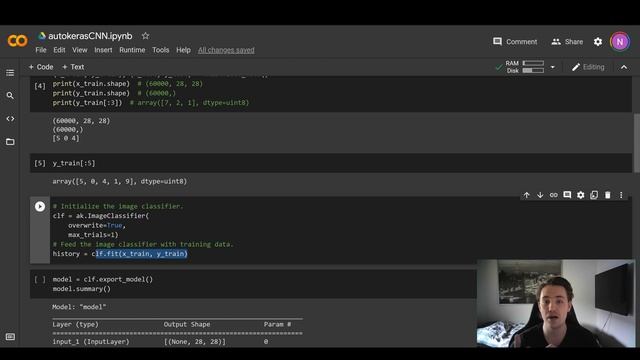Add a comment to the cell
Screen dimensions: 640x360
point(567,195)
